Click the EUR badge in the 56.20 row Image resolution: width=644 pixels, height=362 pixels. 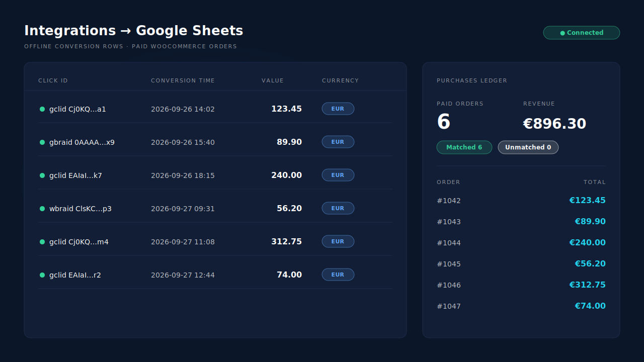point(338,208)
